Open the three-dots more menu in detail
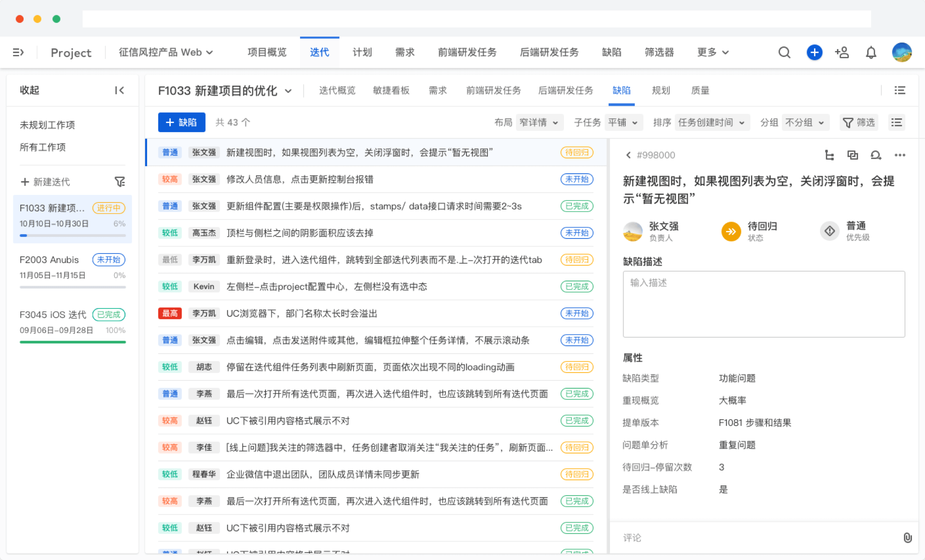 (x=900, y=155)
